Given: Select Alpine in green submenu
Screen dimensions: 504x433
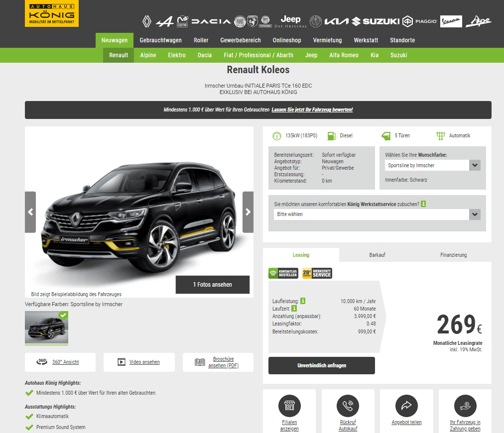Looking at the screenshot, I should (x=148, y=55).
